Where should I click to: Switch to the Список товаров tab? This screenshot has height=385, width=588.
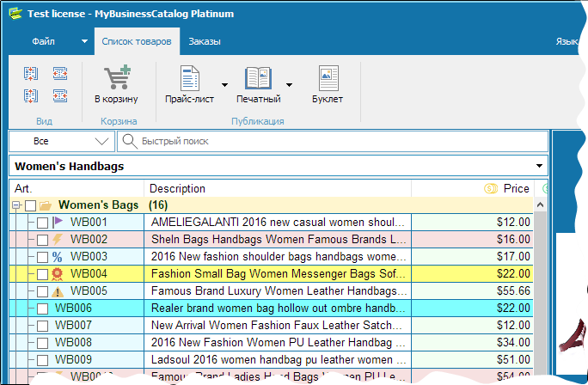pyautogui.click(x=137, y=41)
